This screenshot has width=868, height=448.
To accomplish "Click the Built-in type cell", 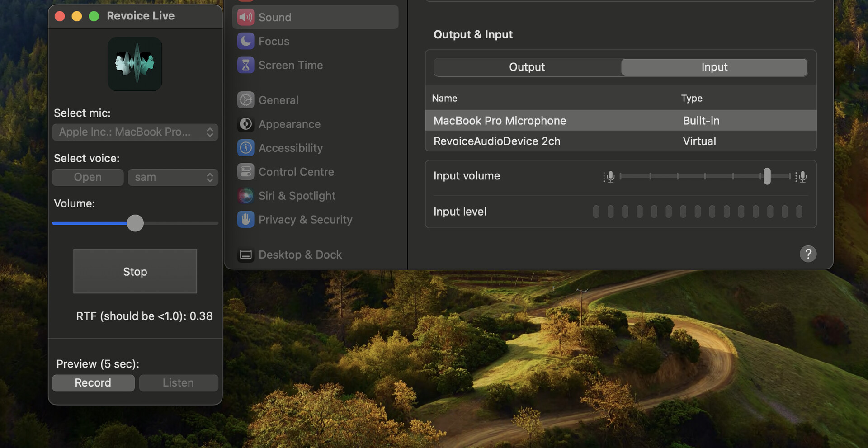I will [701, 121].
